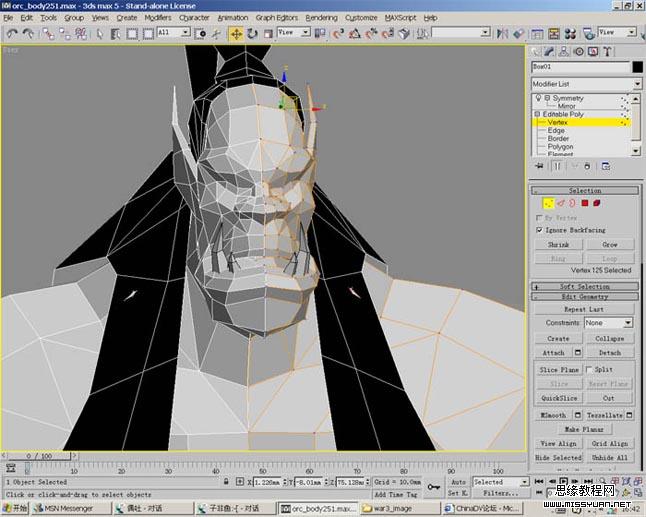Activate the Select and Scale tool
Screen dimensions: 646x517
click(268, 33)
